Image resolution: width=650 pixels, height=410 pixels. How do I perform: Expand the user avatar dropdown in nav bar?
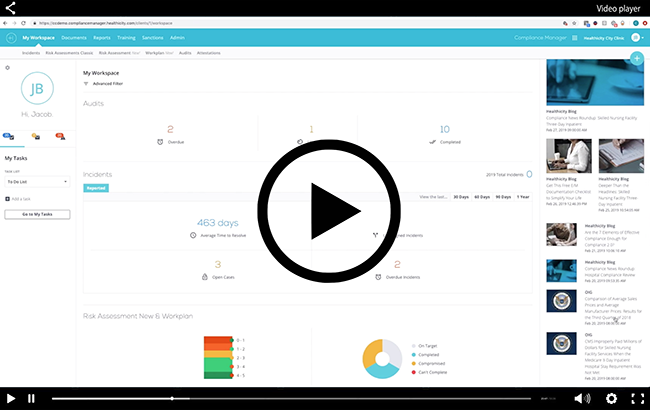click(x=638, y=38)
